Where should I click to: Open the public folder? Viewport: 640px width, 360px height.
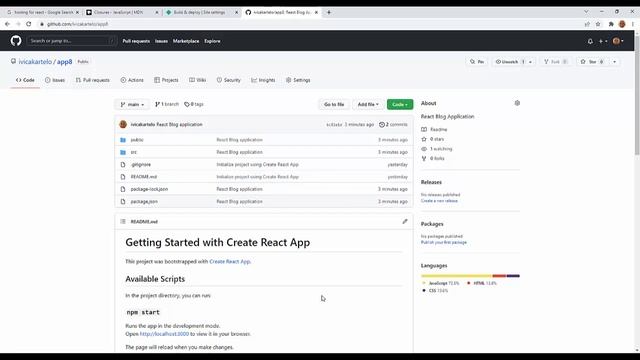coord(137,140)
